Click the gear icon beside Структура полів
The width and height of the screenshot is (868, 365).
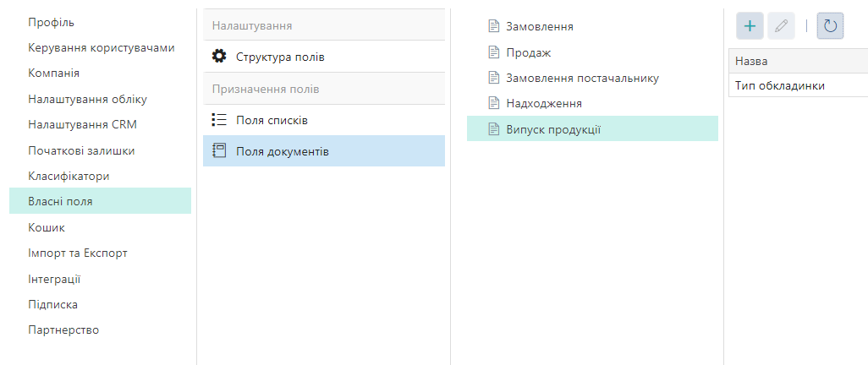[219, 57]
